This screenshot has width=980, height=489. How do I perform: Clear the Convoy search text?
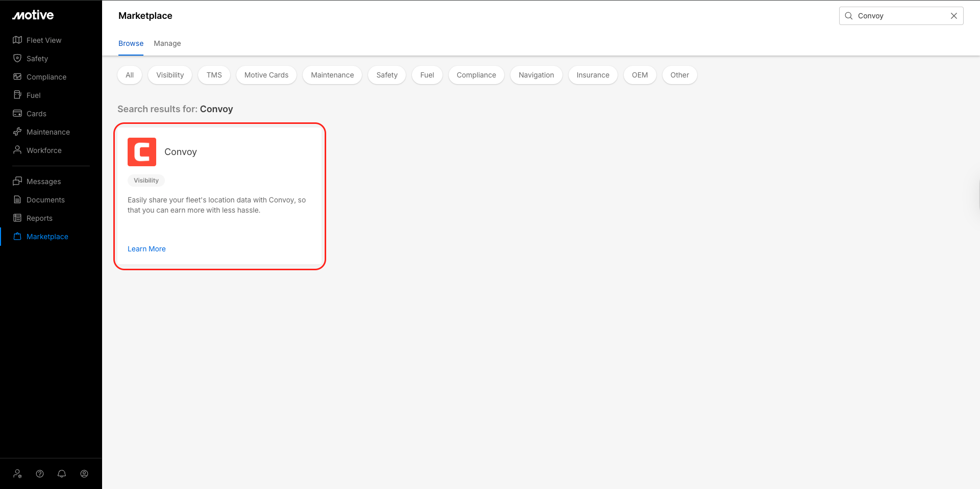tap(954, 16)
